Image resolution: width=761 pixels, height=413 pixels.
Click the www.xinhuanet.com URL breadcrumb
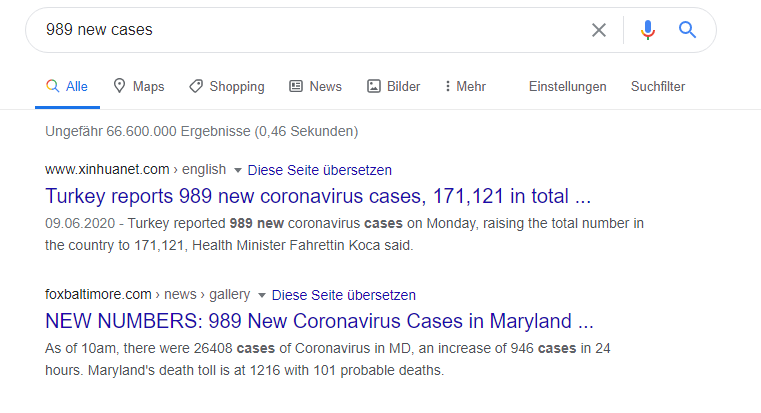(107, 169)
